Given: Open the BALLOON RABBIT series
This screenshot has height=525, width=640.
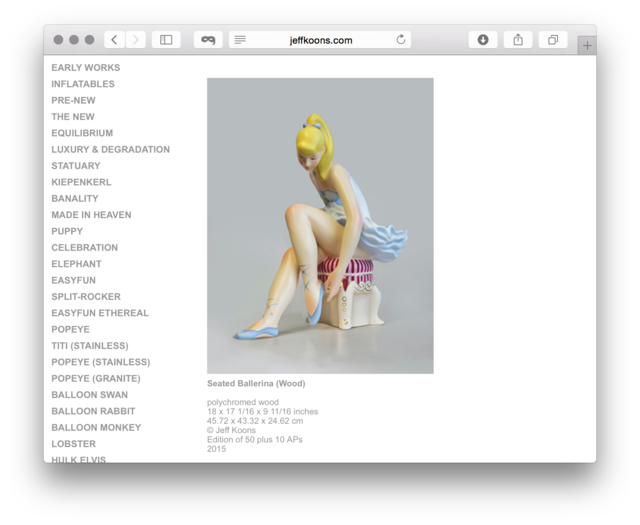Looking at the screenshot, I should [93, 411].
